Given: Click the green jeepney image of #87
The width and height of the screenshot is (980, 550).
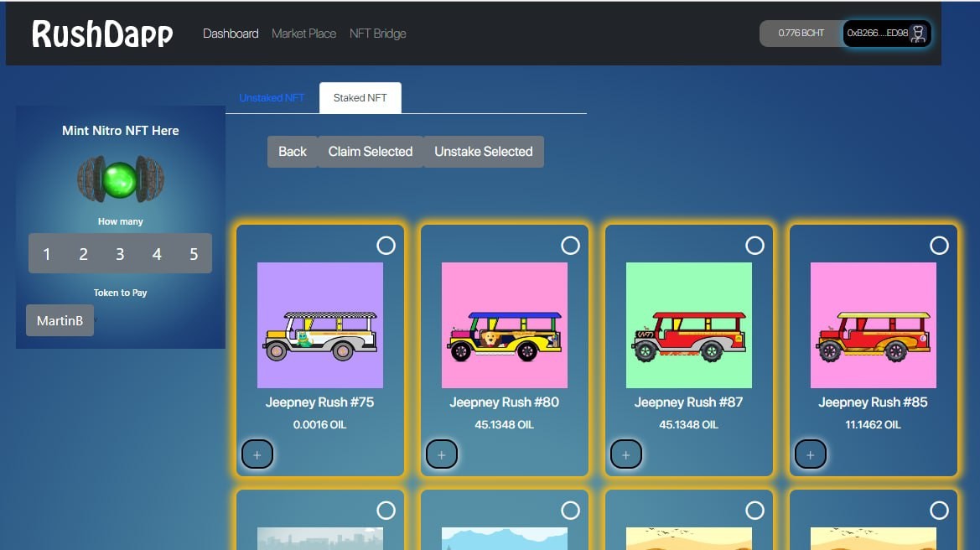Looking at the screenshot, I should [x=689, y=325].
